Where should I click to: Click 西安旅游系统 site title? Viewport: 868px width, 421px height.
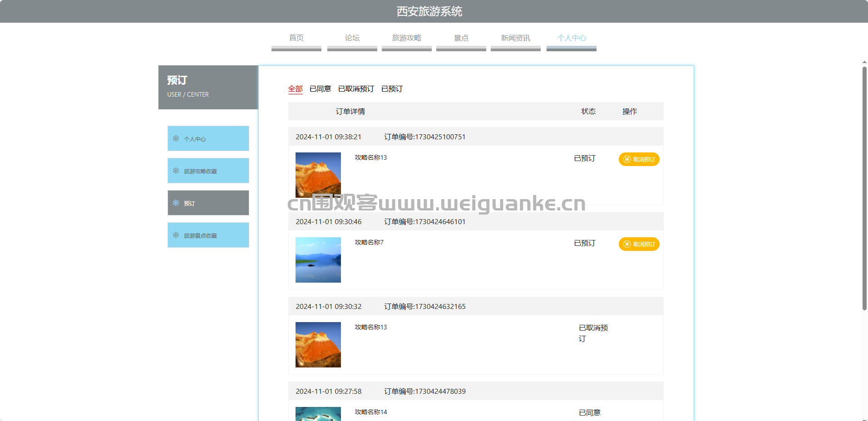[x=429, y=11]
